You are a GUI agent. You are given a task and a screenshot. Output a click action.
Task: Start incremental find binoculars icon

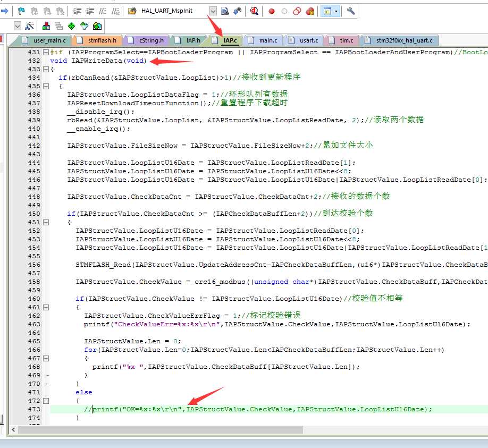[238, 11]
